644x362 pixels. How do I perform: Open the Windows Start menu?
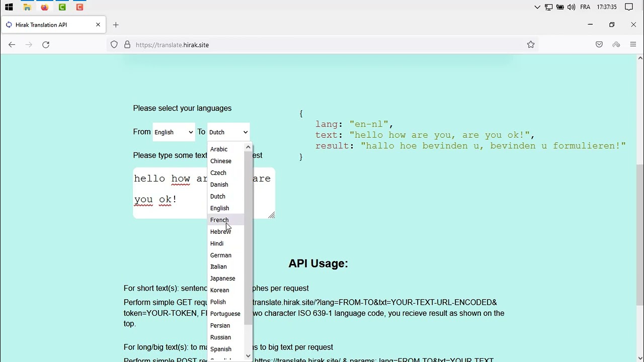pyautogui.click(x=9, y=7)
